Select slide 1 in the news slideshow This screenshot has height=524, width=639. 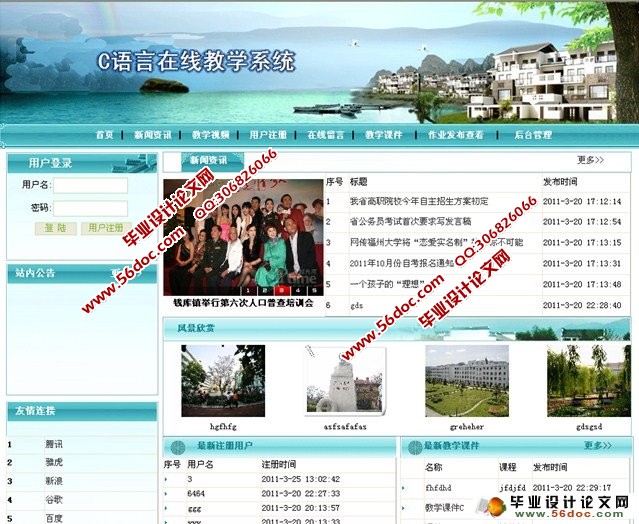click(x=248, y=291)
